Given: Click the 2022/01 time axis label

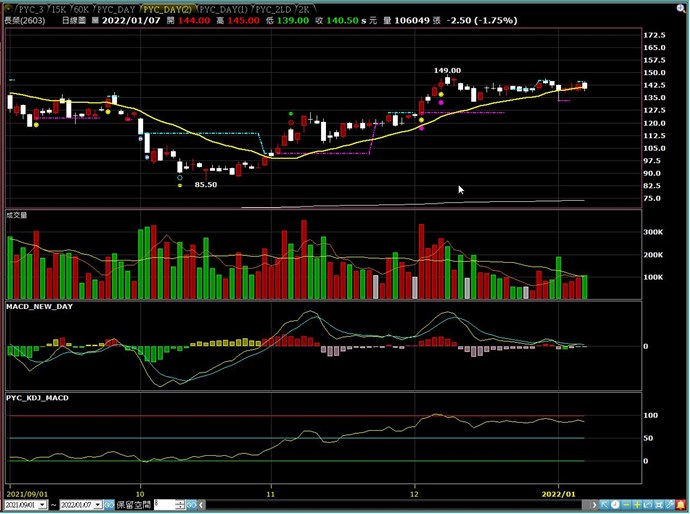Looking at the screenshot, I should coord(558,494).
